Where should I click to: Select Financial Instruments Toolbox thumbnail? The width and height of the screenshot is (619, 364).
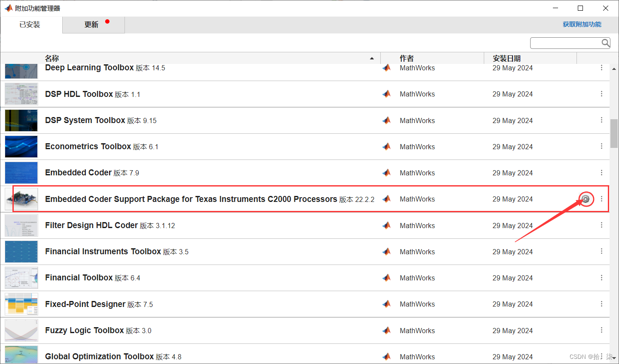tap(21, 252)
